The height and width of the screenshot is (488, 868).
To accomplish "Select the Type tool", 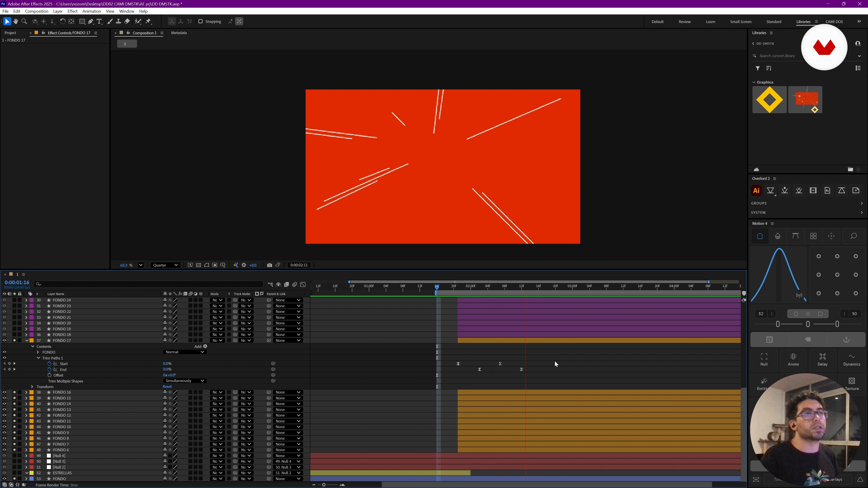I will click(99, 21).
